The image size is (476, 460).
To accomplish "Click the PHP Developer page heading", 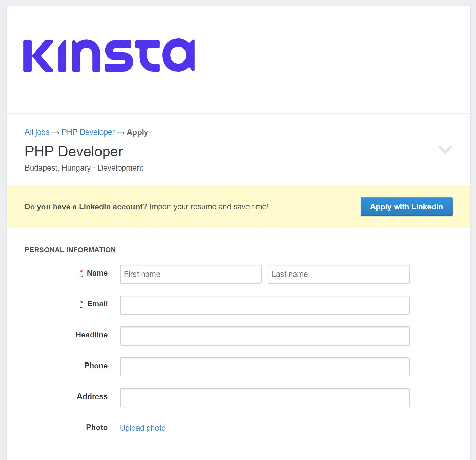I will point(73,152).
